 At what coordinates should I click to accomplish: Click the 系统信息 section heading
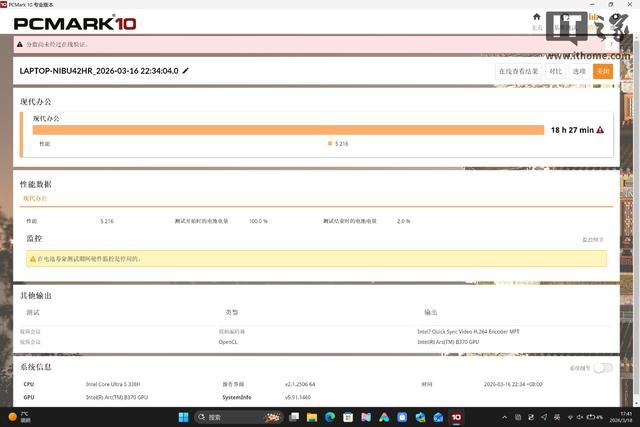tap(36, 367)
